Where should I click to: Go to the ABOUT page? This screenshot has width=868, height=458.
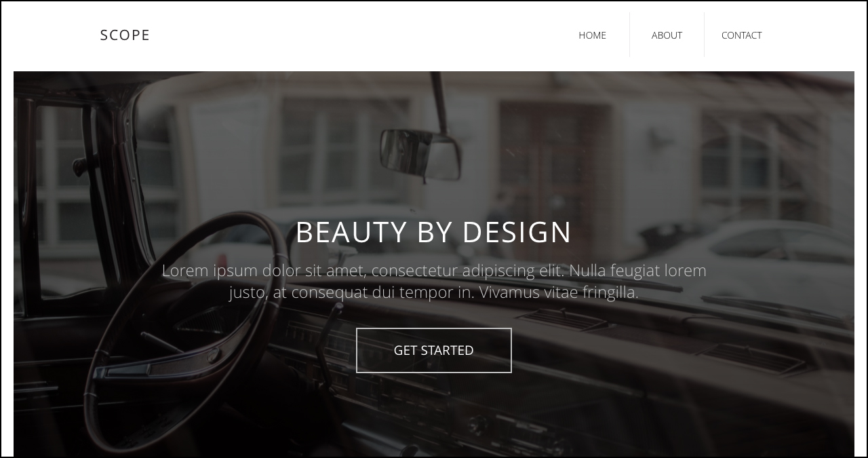[x=667, y=35]
